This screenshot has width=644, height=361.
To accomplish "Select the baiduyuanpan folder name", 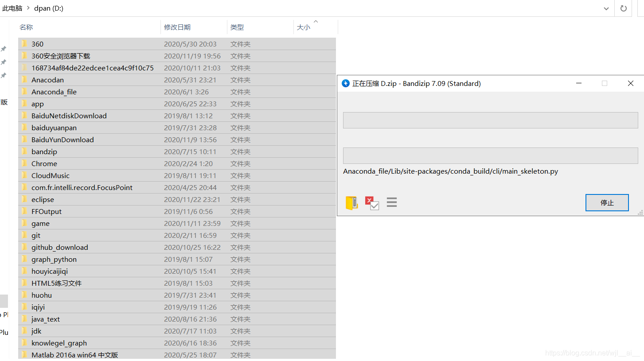I will point(54,128).
